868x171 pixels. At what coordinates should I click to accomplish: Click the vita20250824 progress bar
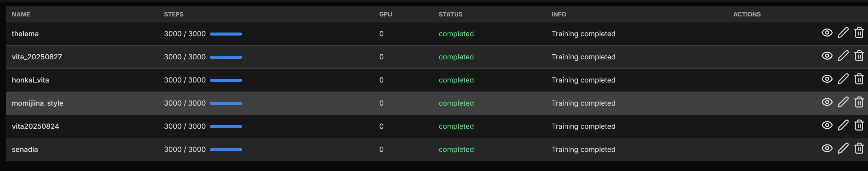click(226, 126)
